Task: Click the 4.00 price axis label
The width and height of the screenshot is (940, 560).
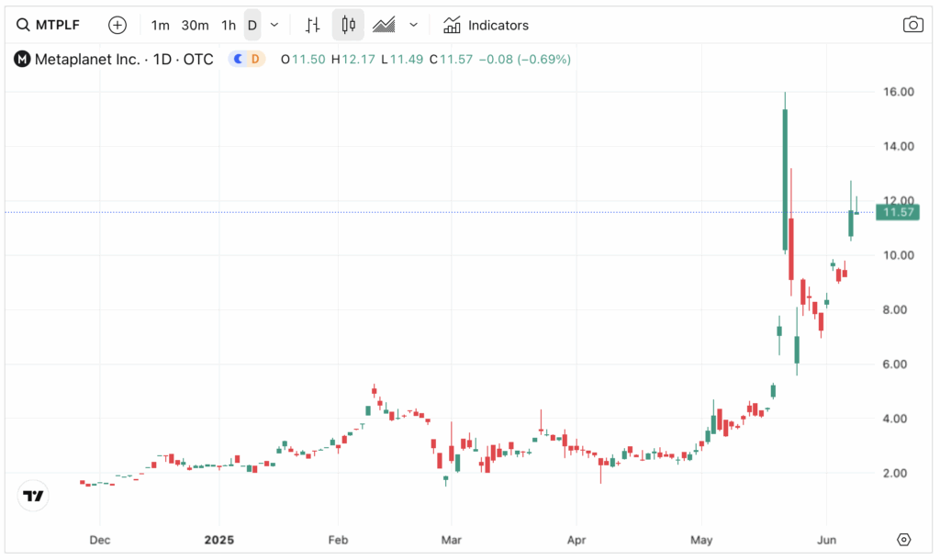Action: (894, 420)
